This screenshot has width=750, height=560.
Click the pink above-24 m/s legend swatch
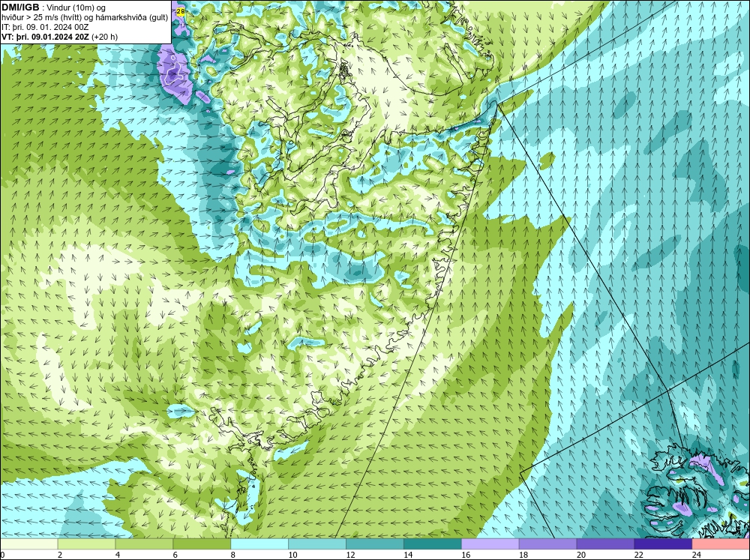[721, 544]
